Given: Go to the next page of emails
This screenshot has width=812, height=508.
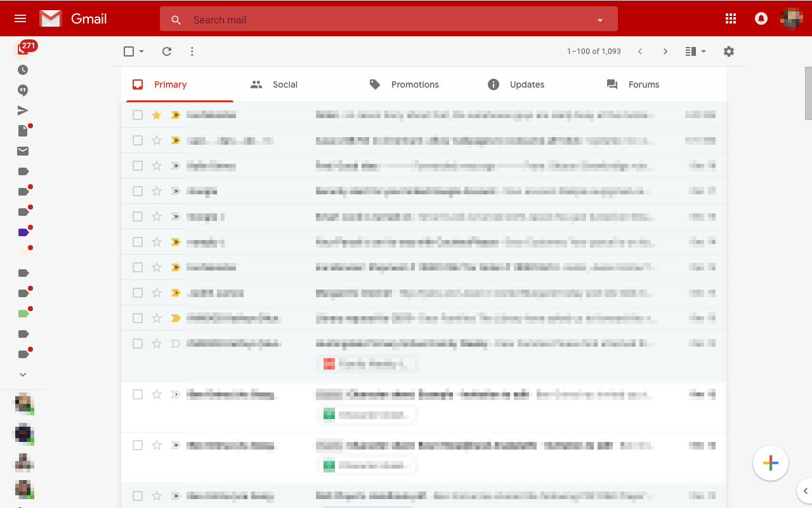Looking at the screenshot, I should (665, 51).
